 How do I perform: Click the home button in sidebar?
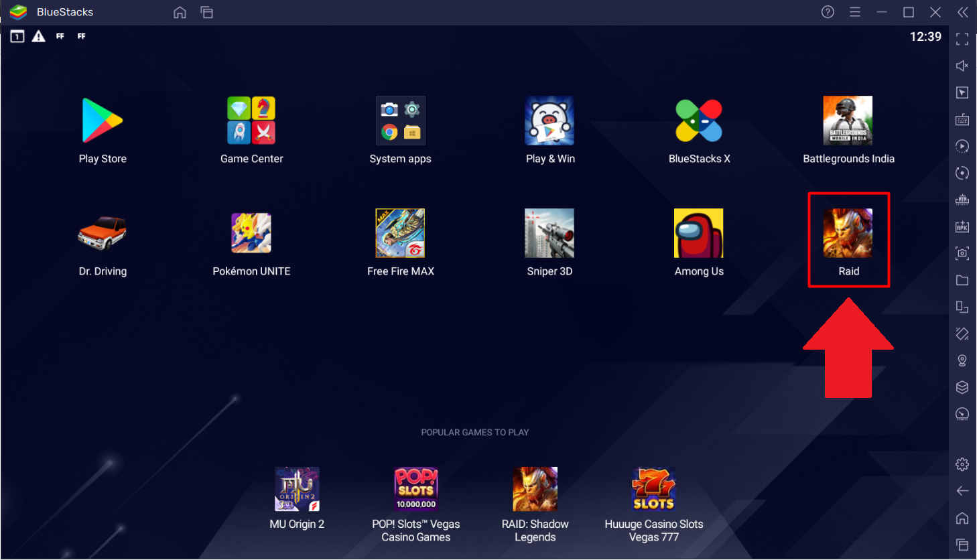coord(962,518)
